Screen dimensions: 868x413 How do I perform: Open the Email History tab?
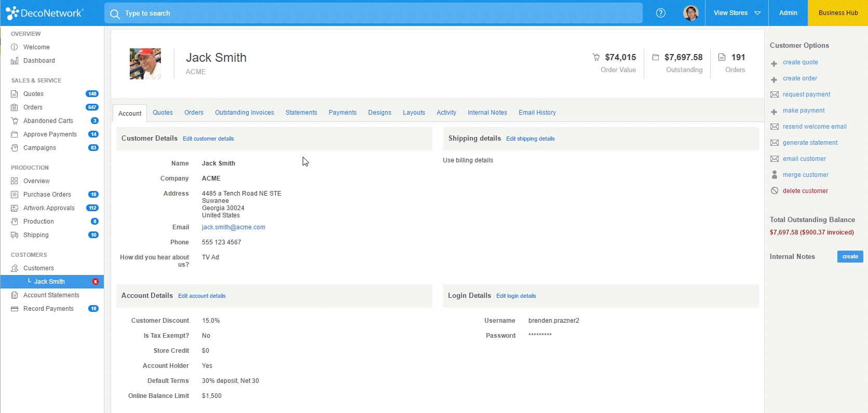(537, 113)
